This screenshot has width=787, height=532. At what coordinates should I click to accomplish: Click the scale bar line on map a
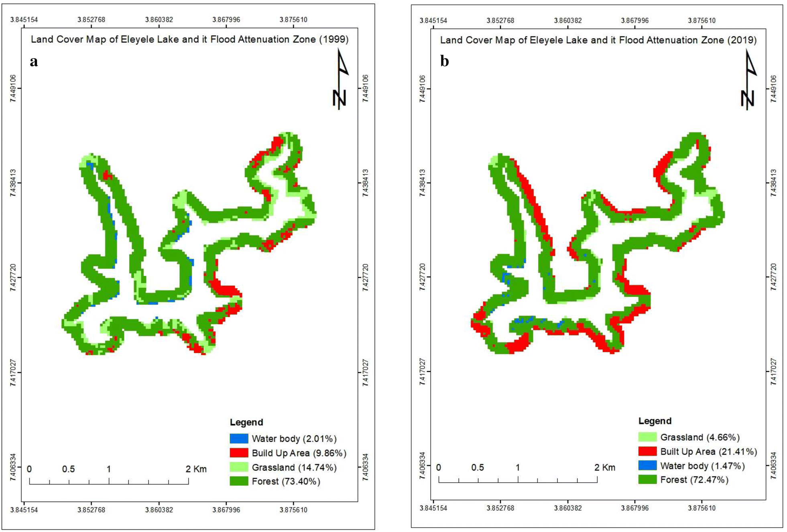pos(109,481)
